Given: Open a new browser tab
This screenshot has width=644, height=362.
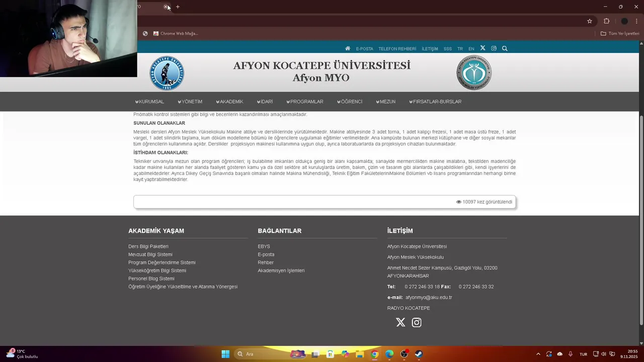Looking at the screenshot, I should [x=178, y=7].
